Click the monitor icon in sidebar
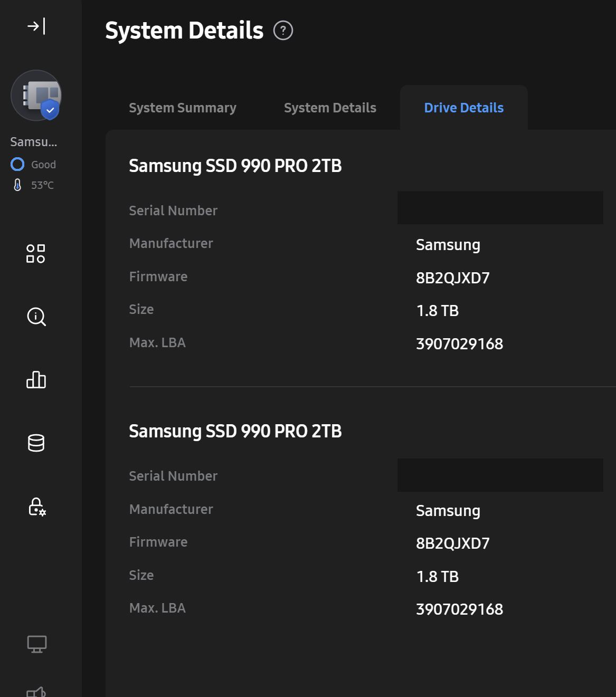 [37, 644]
